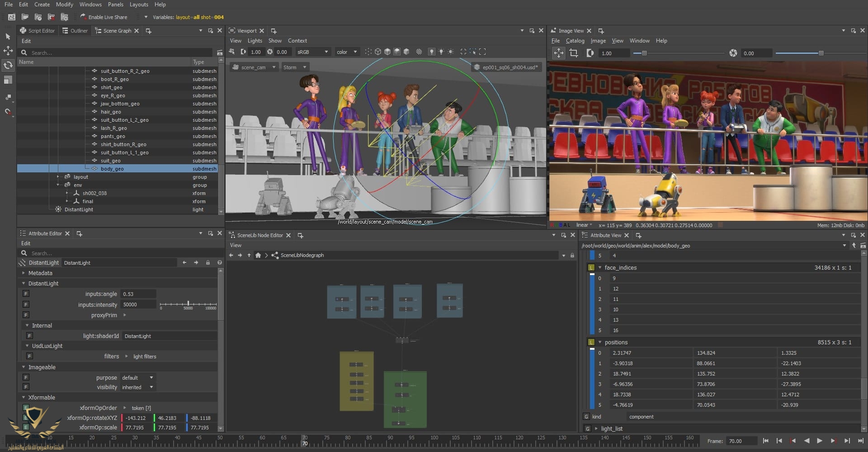
Task: Open the Image View Image menu
Action: (x=598, y=41)
